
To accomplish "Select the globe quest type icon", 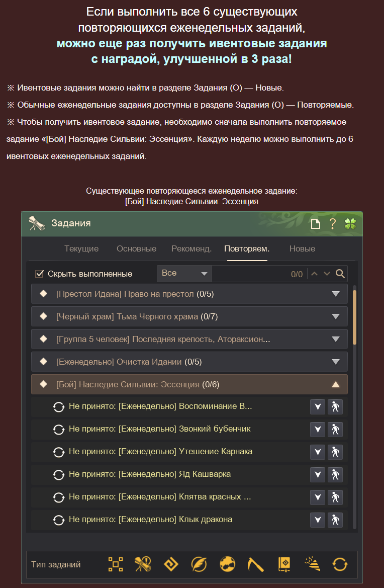I will tap(227, 564).
